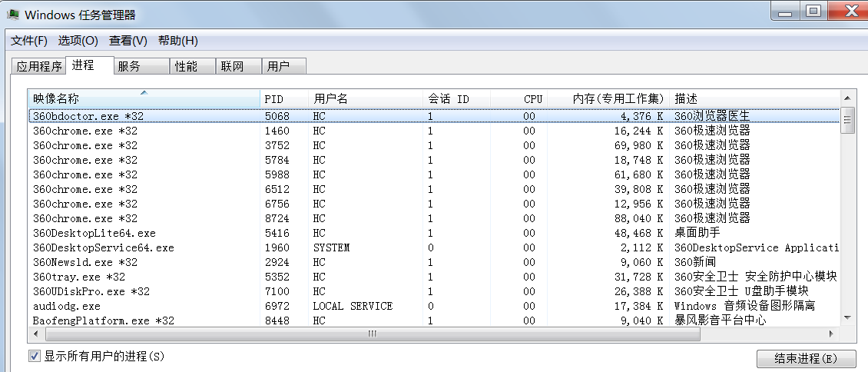Open the 选项(O) menu
The image size is (868, 372).
coord(78,41)
